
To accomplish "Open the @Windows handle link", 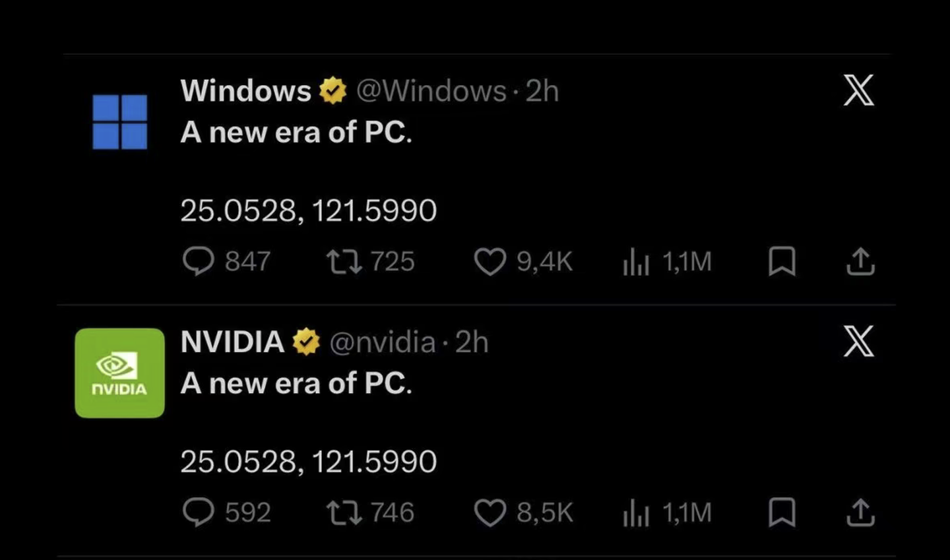I will [x=431, y=91].
